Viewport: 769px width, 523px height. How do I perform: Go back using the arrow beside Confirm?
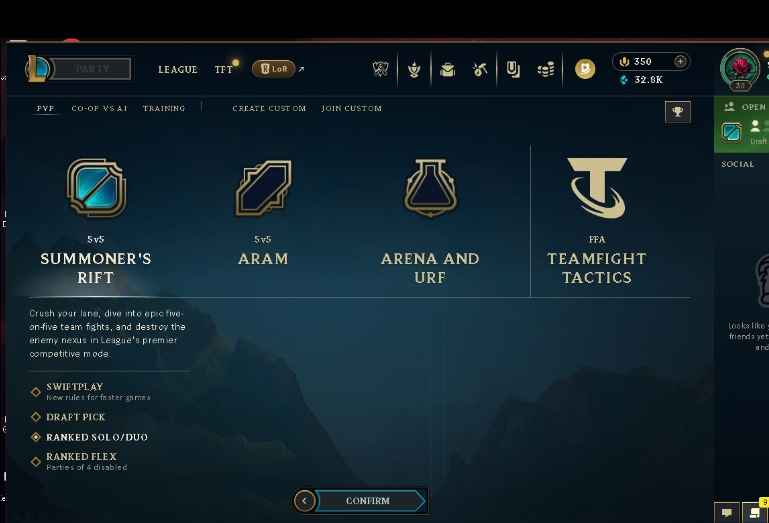304,501
